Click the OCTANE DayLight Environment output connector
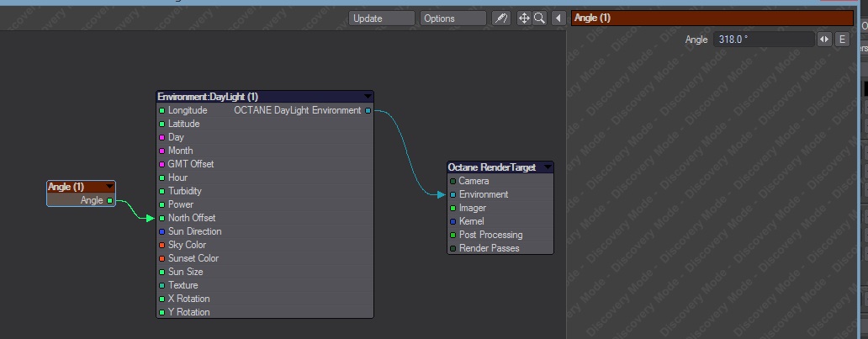The width and height of the screenshot is (868, 339). tap(368, 111)
